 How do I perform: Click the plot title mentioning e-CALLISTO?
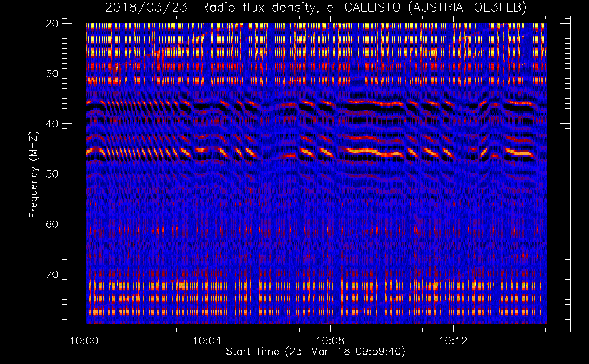tap(316, 7)
